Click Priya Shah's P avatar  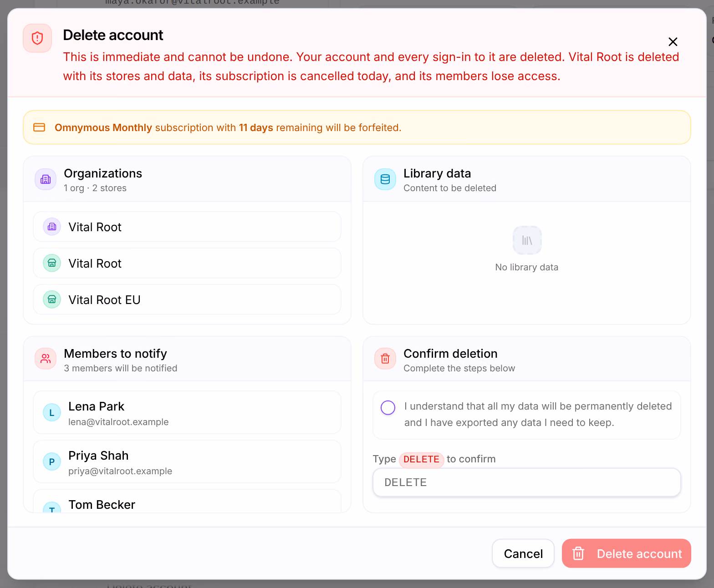pos(52,461)
